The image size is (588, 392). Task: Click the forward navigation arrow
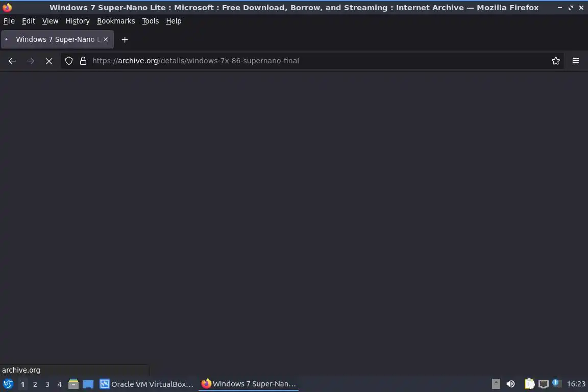click(31, 61)
